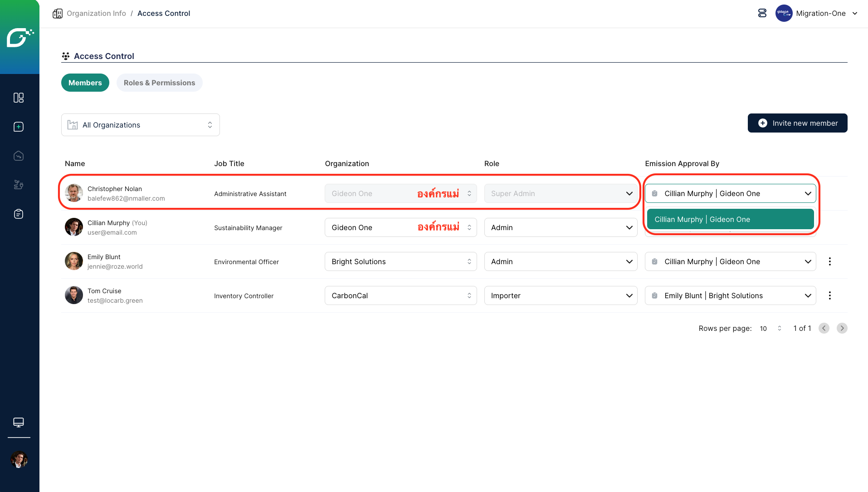This screenshot has height=492, width=868.
Task: Open the dashboard layout icon in sidebar
Action: coord(19,98)
